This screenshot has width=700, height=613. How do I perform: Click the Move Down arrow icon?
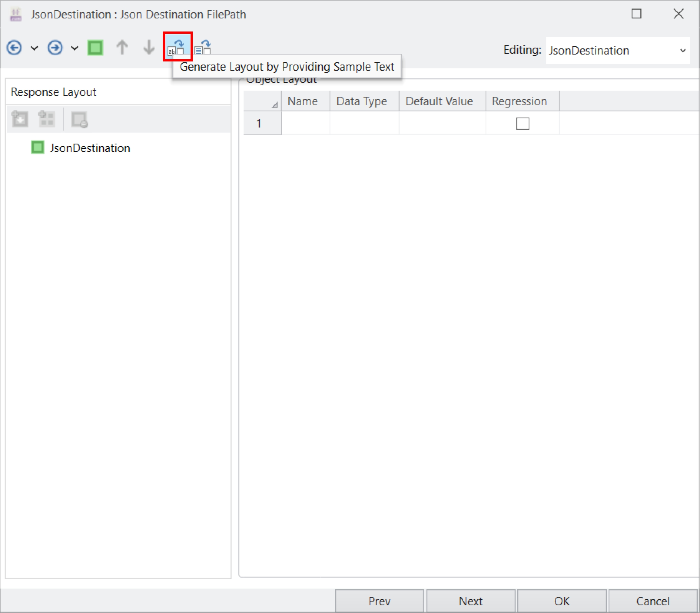149,48
